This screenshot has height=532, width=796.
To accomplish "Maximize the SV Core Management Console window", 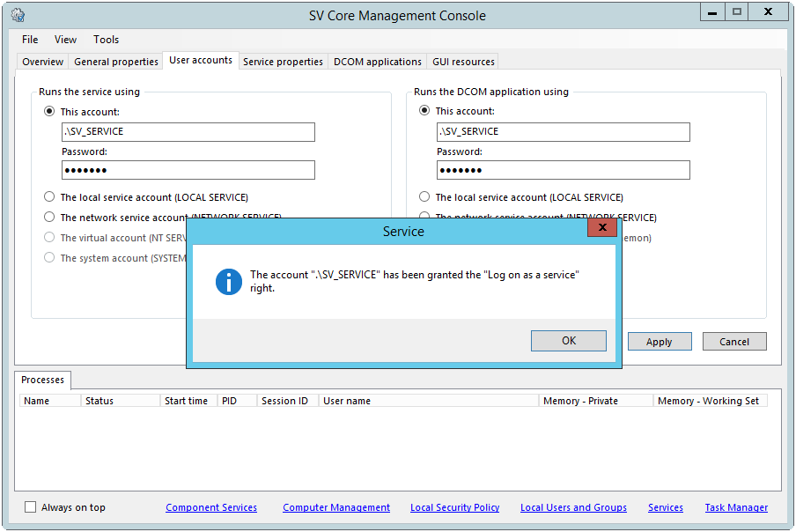I will (737, 12).
